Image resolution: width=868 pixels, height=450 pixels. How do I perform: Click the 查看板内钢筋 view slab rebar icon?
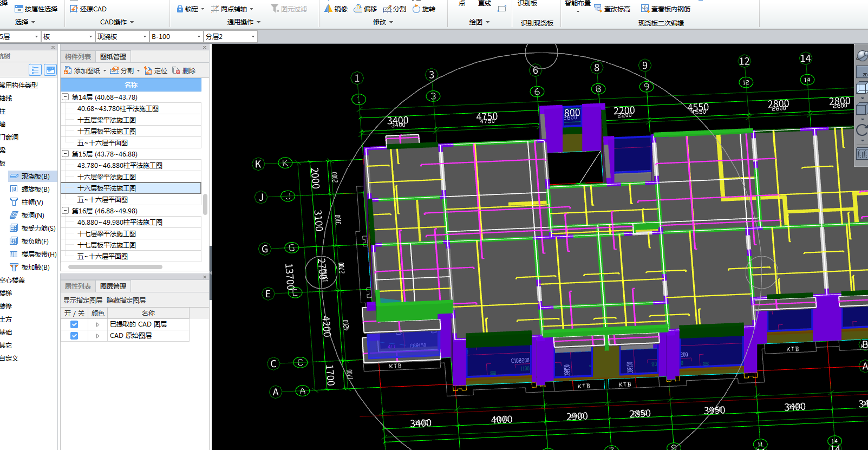[x=645, y=9]
